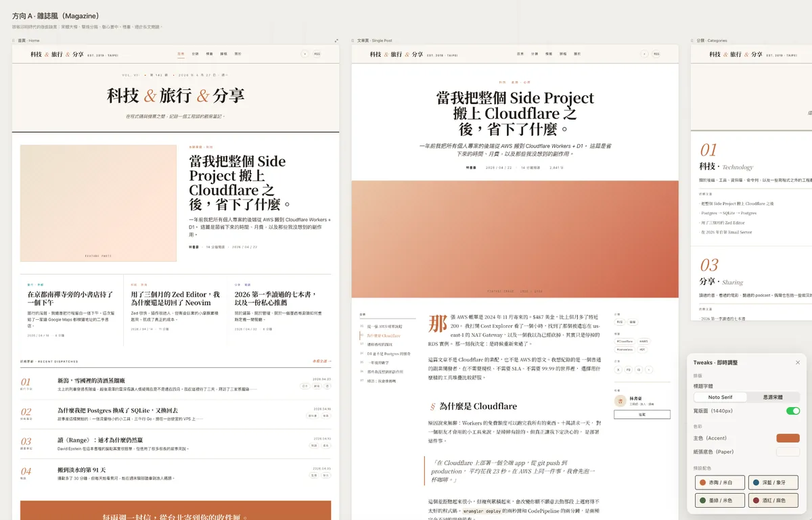
Task: Click the RSS icon in the article page header
Action: tap(656, 54)
